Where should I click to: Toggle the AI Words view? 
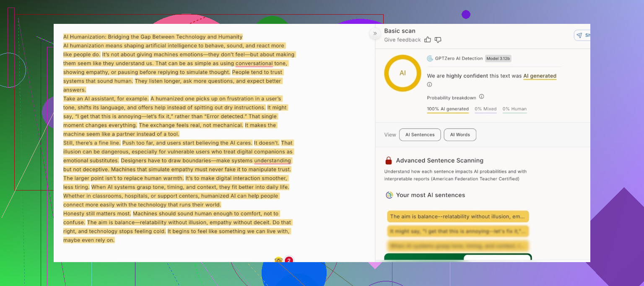pyautogui.click(x=460, y=135)
